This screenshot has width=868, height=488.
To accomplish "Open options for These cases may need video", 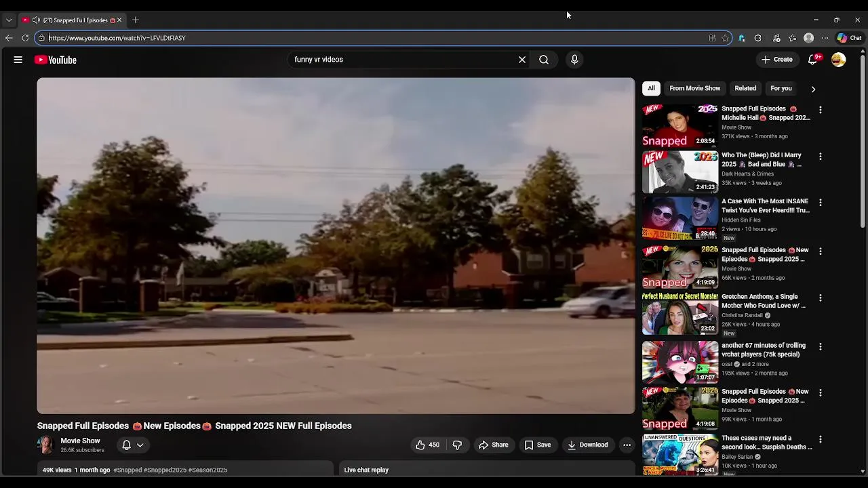I will pos(820,440).
